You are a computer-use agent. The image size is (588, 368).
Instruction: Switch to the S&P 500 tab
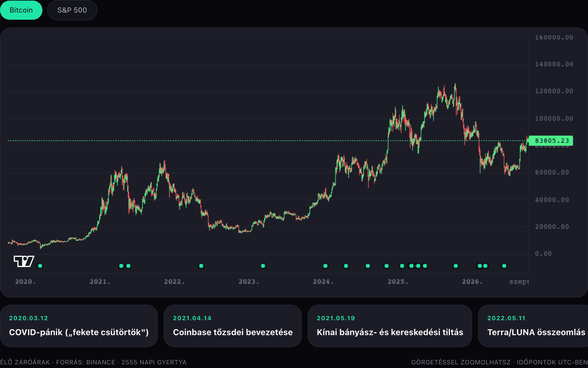pyautogui.click(x=72, y=10)
